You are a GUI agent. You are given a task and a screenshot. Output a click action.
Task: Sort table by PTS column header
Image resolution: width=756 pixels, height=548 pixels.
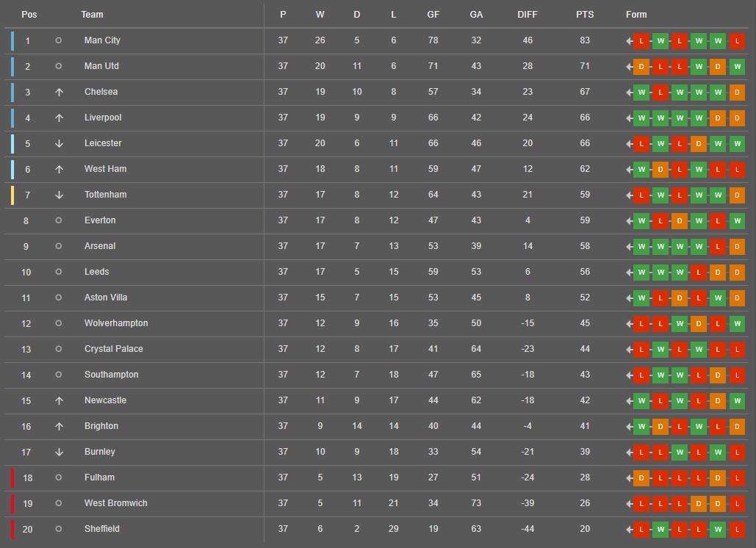click(585, 15)
